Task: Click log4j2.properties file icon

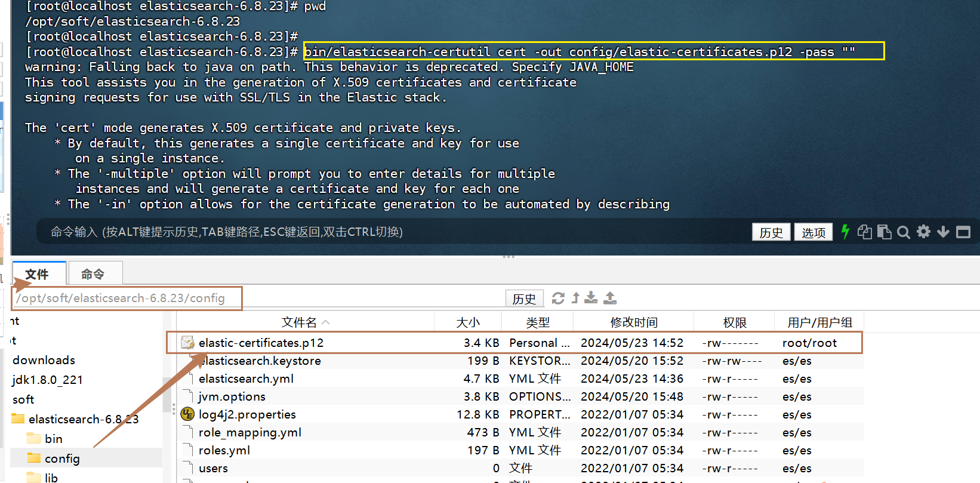Action: coord(187,414)
